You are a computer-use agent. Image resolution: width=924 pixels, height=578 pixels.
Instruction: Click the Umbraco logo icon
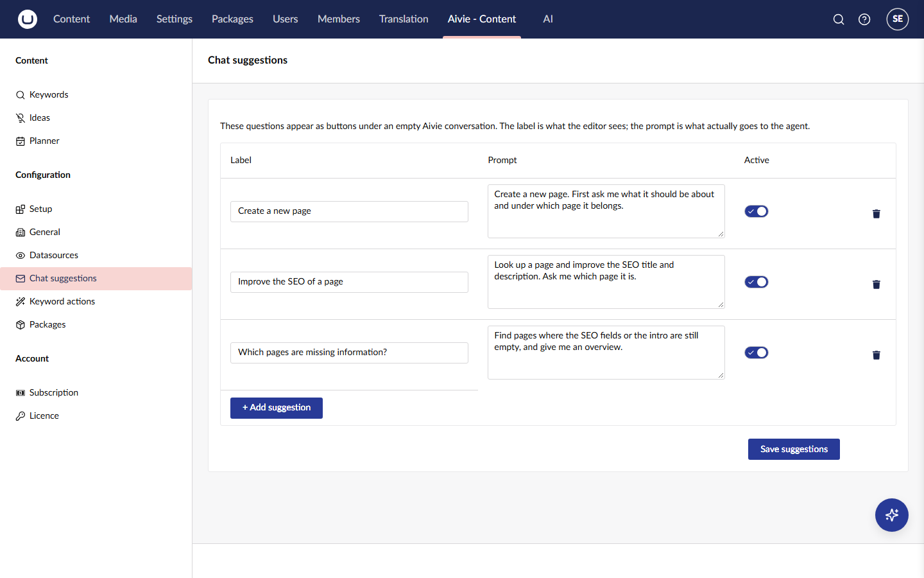[28, 19]
